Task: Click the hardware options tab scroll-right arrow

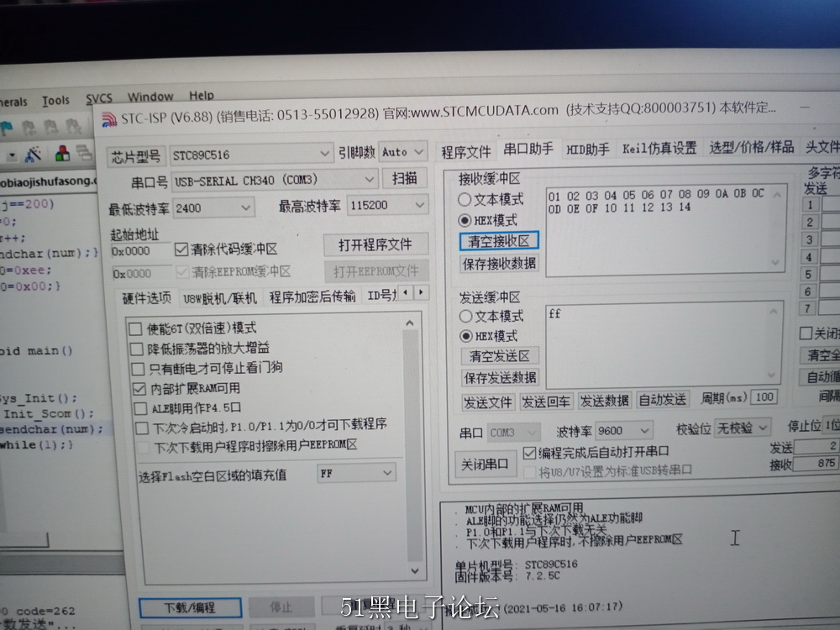Action: coord(421,292)
